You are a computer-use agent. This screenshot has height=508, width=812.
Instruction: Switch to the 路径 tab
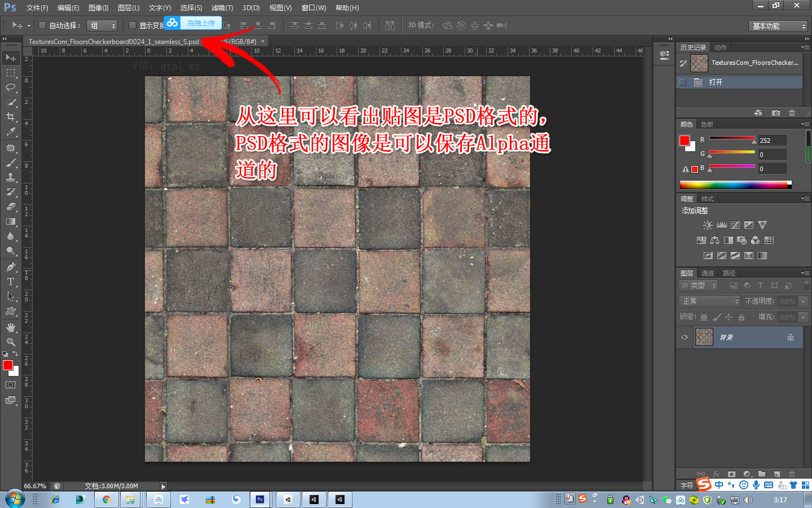[x=729, y=273]
